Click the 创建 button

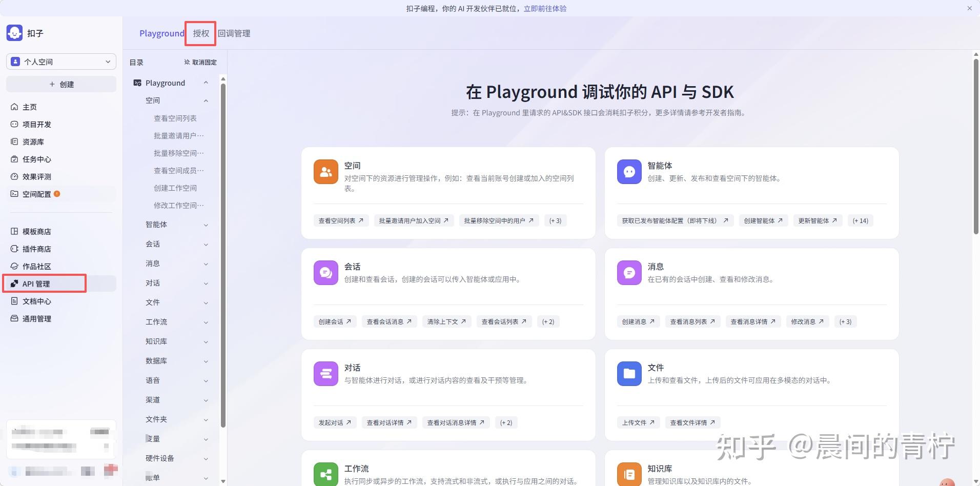(x=62, y=84)
